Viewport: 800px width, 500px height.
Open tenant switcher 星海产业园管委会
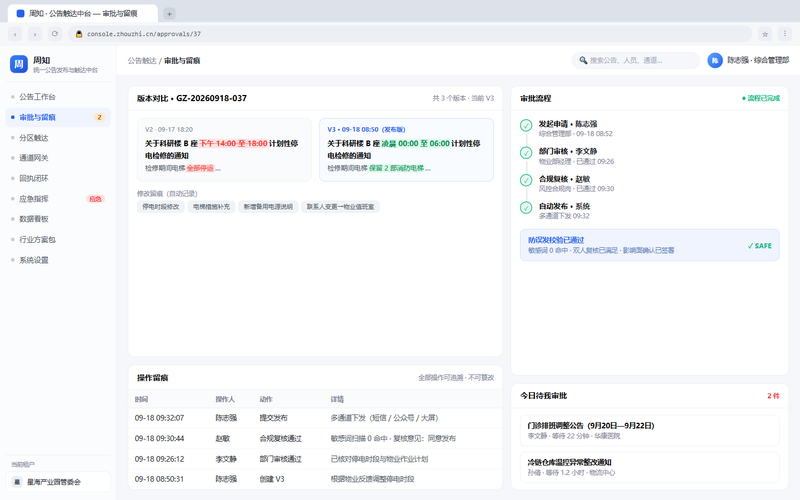58,482
